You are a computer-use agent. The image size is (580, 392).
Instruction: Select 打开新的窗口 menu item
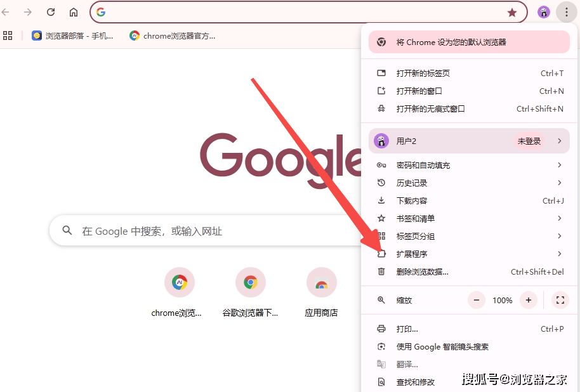pyautogui.click(x=469, y=91)
